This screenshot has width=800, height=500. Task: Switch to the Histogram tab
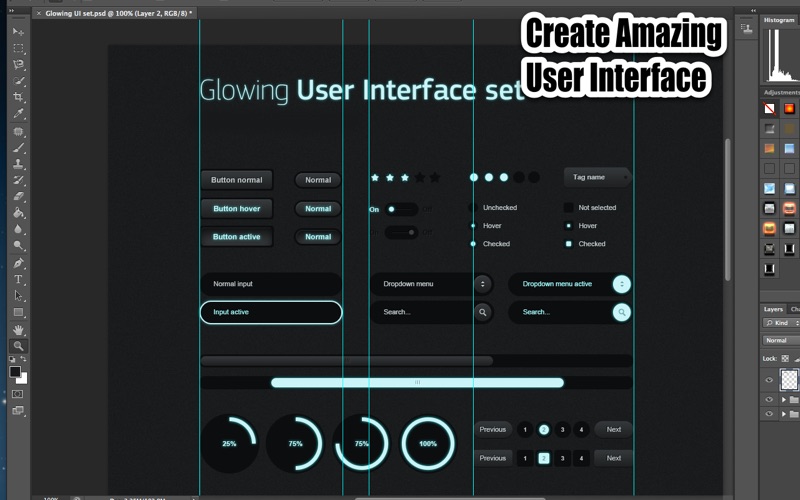(779, 20)
